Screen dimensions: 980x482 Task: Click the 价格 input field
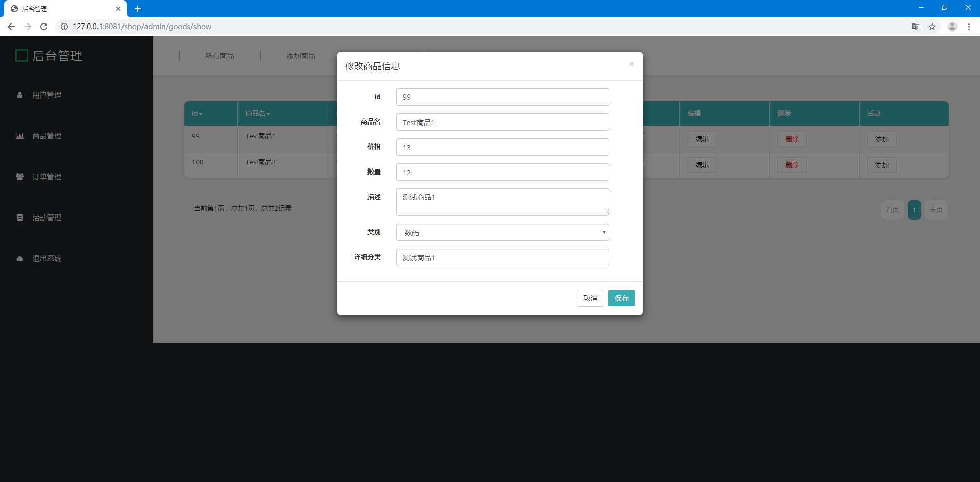click(x=503, y=147)
